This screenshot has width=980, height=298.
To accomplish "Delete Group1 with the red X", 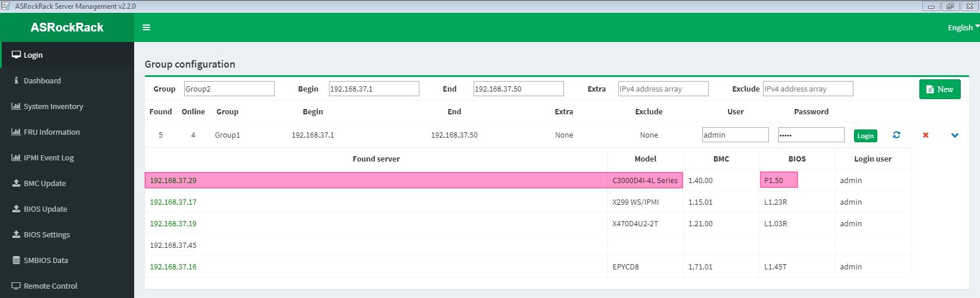I will click(x=926, y=135).
